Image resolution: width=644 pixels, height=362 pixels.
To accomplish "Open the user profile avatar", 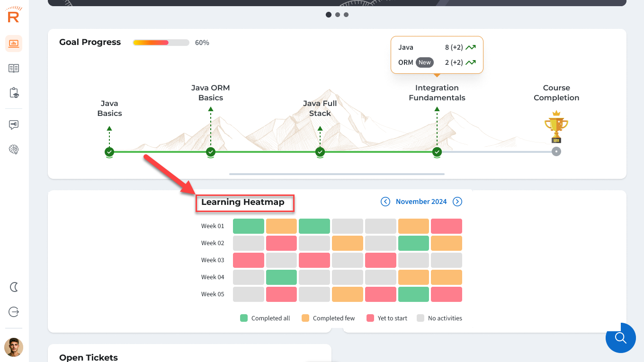I will 14,347.
